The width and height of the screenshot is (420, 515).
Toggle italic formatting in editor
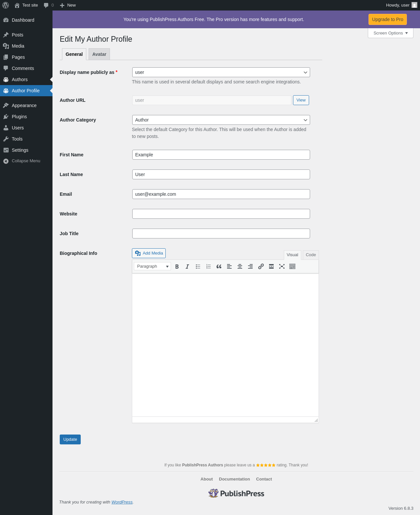click(x=187, y=266)
